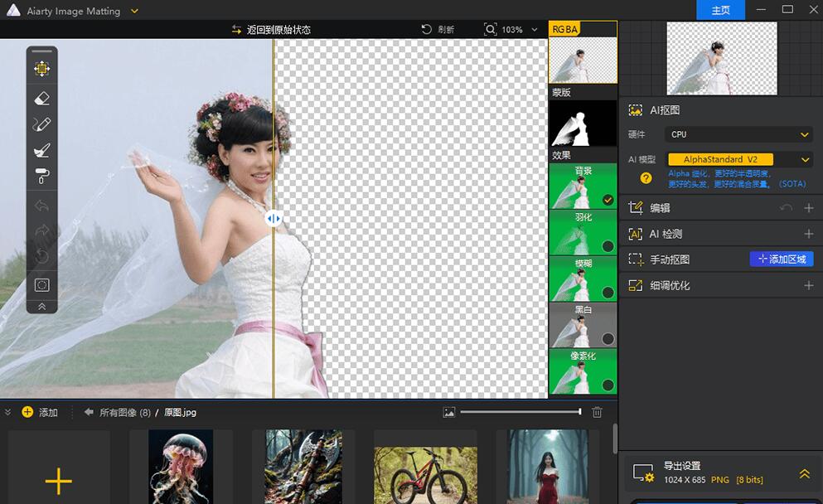Screen dimensions: 823x504
Task: Open the AlphaStandard V2 model dropdown
Action: (x=738, y=157)
